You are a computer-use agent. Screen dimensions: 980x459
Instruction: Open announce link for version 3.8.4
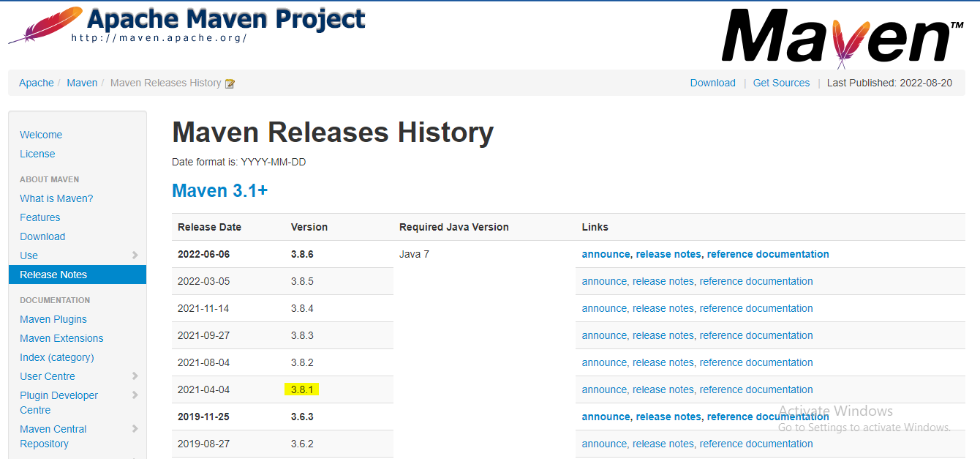point(604,308)
